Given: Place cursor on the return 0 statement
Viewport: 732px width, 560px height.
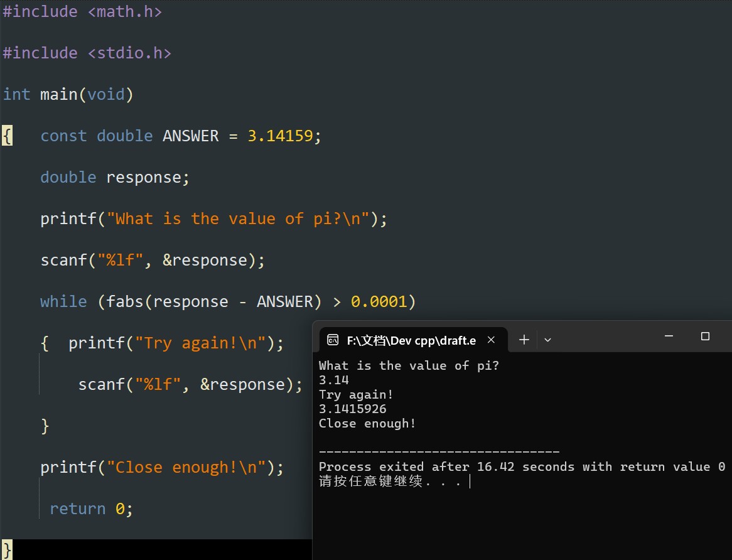Looking at the screenshot, I should pos(92,509).
